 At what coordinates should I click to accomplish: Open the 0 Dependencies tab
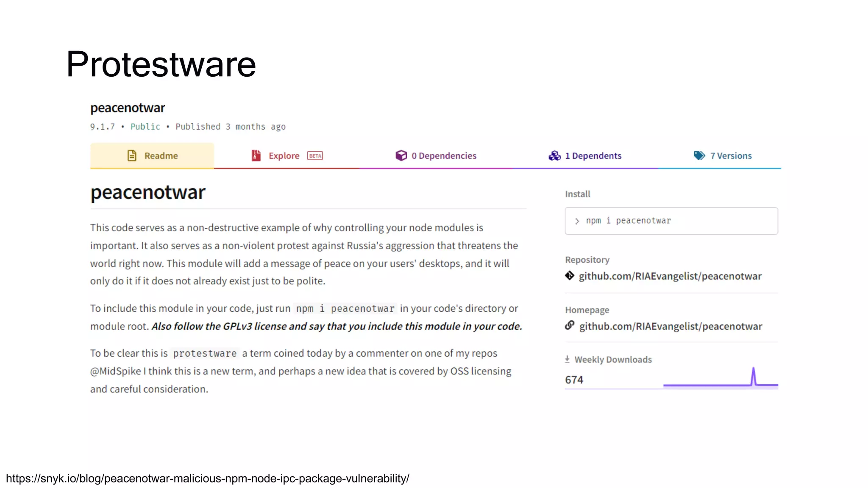click(436, 155)
